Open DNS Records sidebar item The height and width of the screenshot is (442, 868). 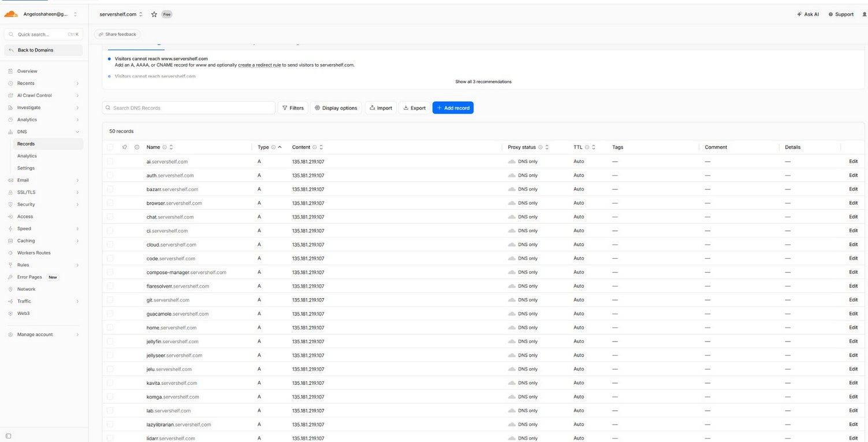(48, 144)
